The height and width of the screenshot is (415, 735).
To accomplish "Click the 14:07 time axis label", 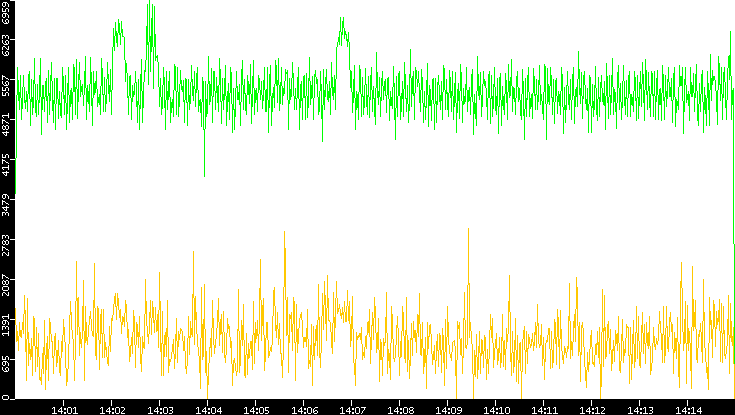I will click(x=352, y=411).
